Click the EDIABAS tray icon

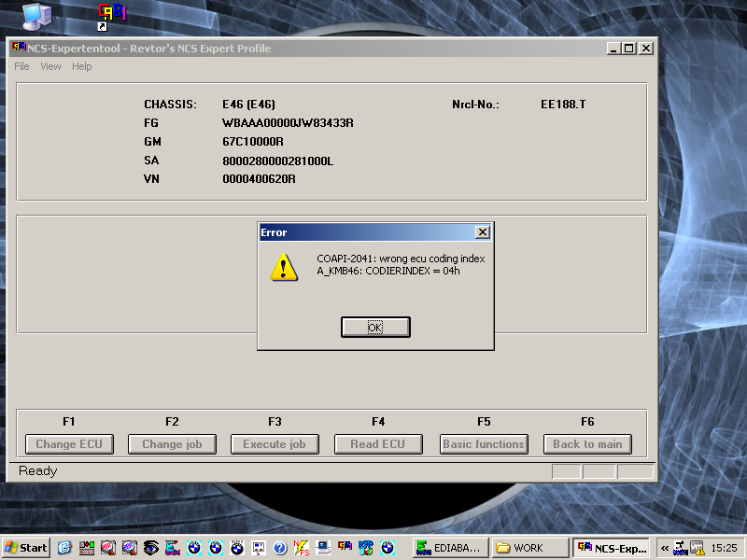(x=681, y=548)
